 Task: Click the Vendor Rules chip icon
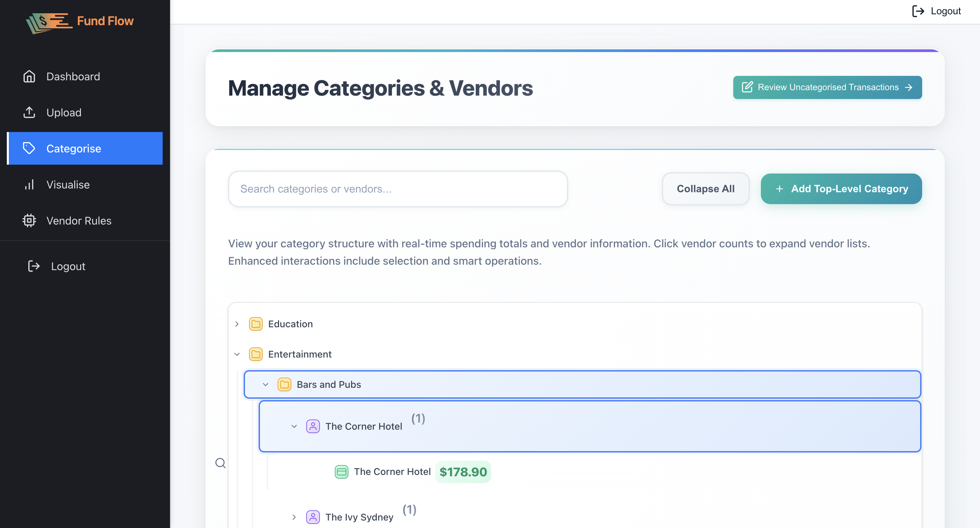pos(29,221)
